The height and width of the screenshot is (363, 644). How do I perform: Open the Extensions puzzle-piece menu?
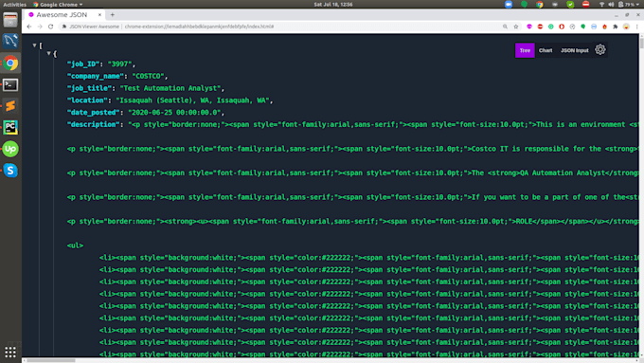(616, 27)
